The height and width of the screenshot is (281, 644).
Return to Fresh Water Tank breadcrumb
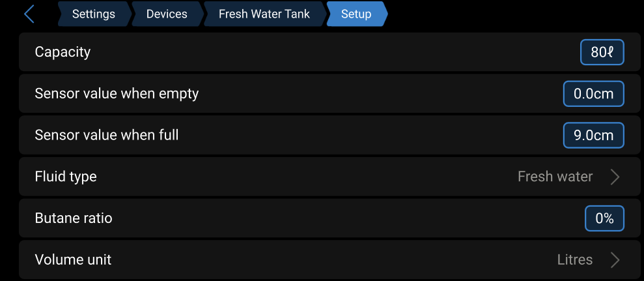[264, 14]
